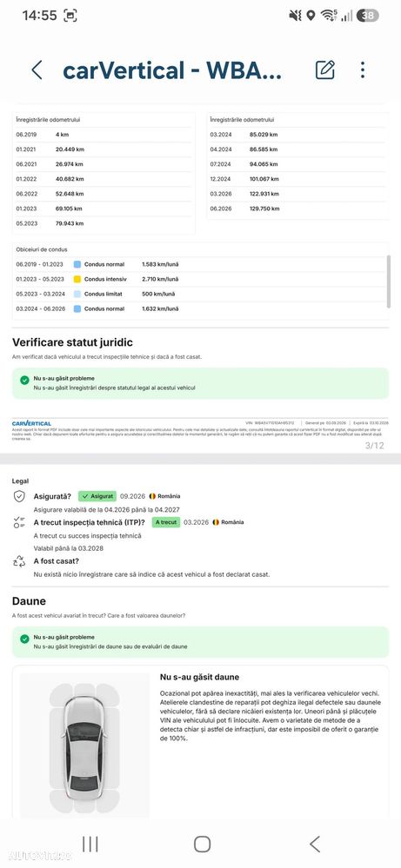
Task: Tap the Android home navigation button
Action: click(x=202, y=845)
